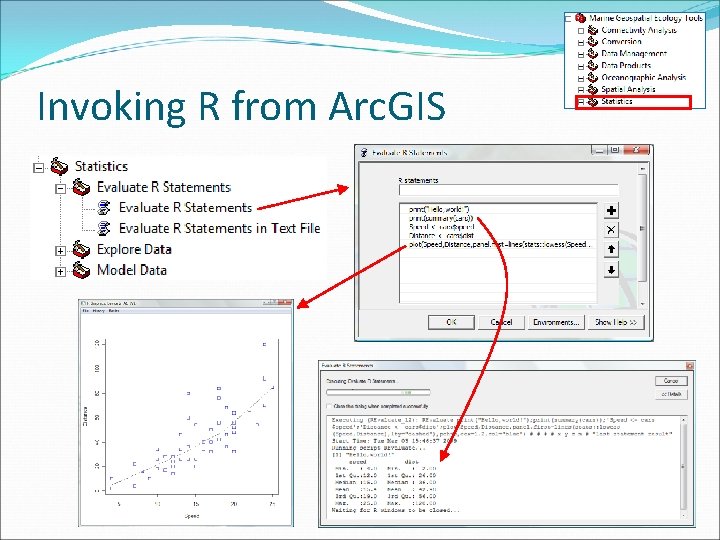Click script icon beside Evaluate R Statements in Text File

point(104,228)
